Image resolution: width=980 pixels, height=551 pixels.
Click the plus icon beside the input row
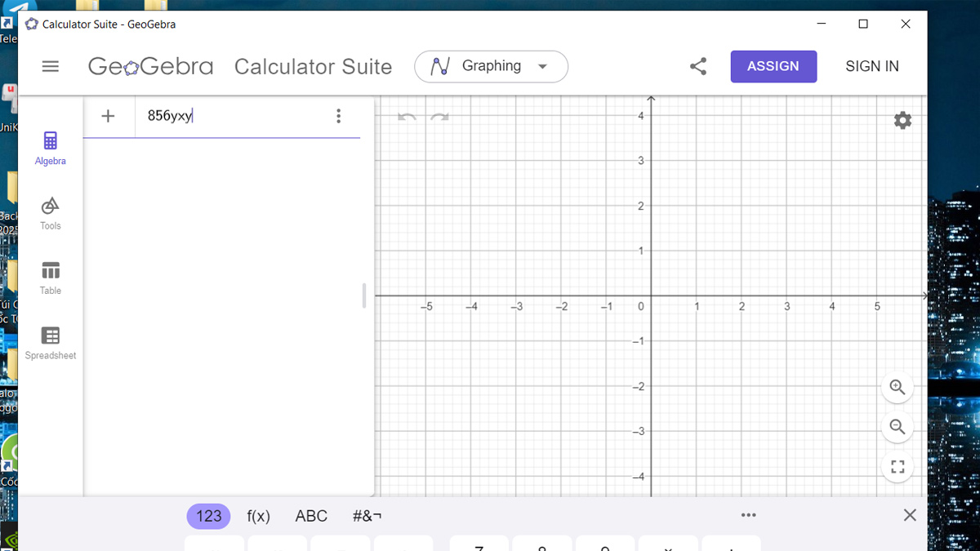click(x=108, y=116)
